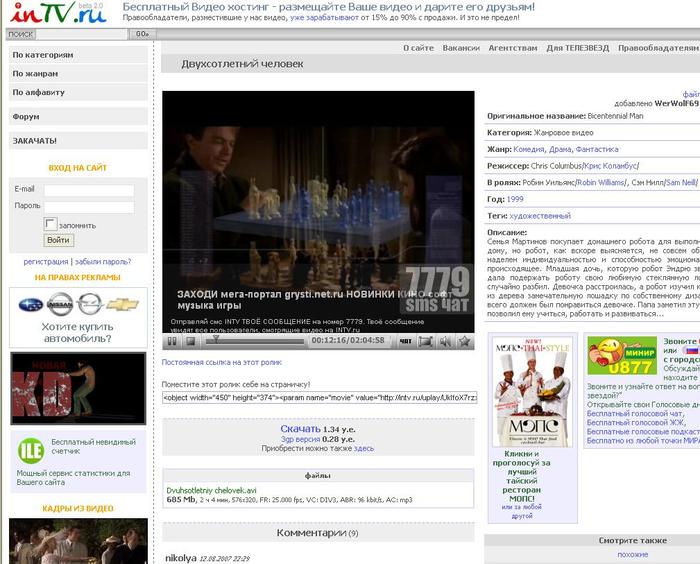The image size is (700, 564).
Task: Click Бесплатный невидимый счетчик ad text
Action: 93,447
